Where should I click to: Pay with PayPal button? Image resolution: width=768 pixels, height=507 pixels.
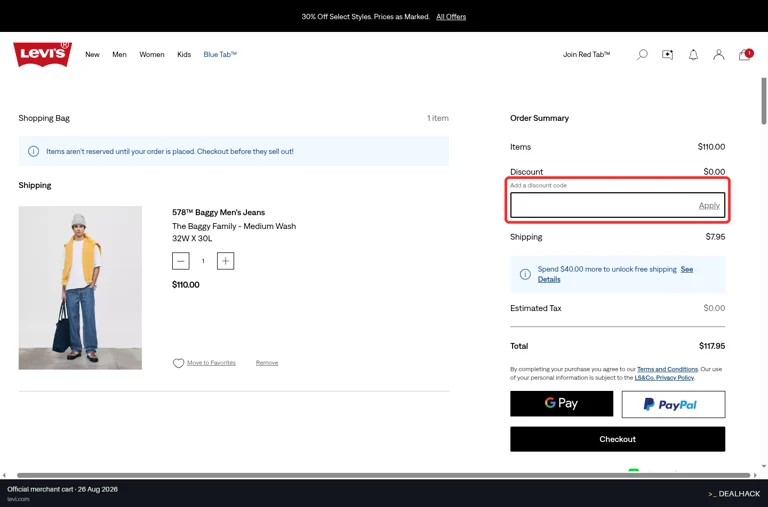tap(673, 404)
